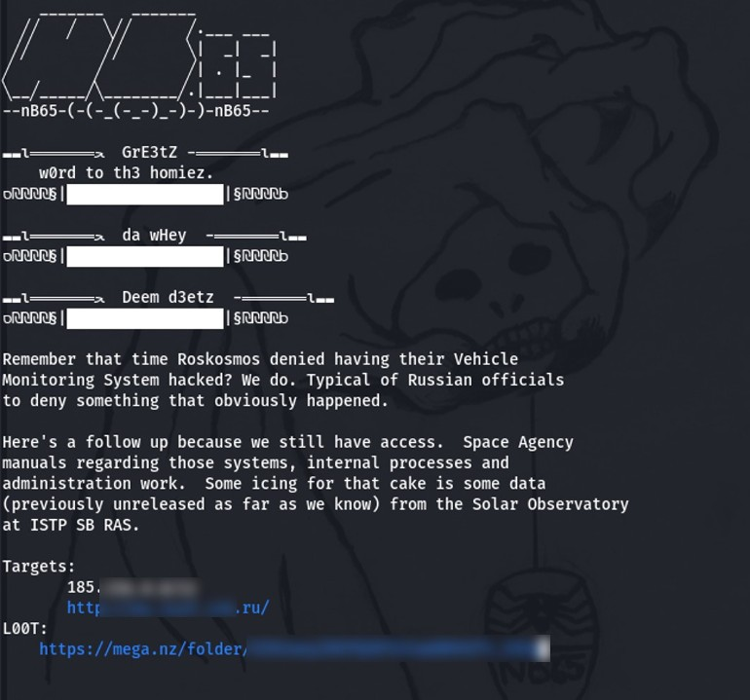Screen dimensions: 750x700
Task: Click the 'Deem d3etz' section header
Action: click(x=168, y=297)
